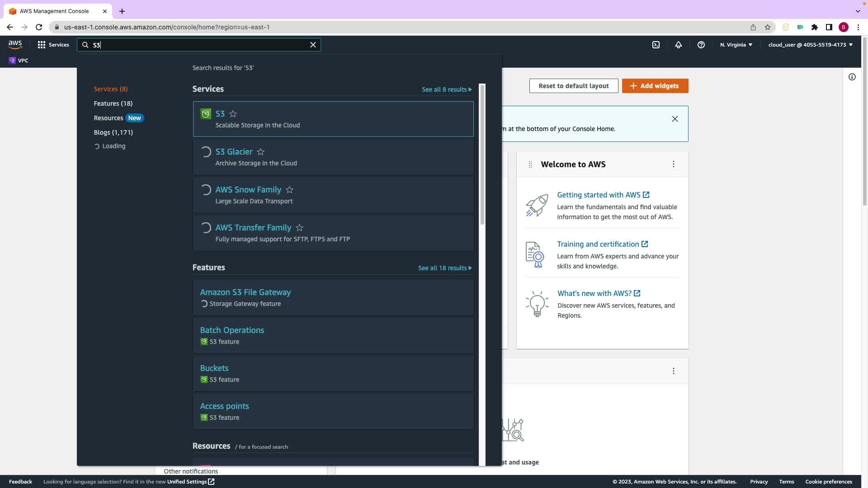This screenshot has width=868, height=488.
Task: Click the help question mark icon
Action: pyautogui.click(x=701, y=45)
